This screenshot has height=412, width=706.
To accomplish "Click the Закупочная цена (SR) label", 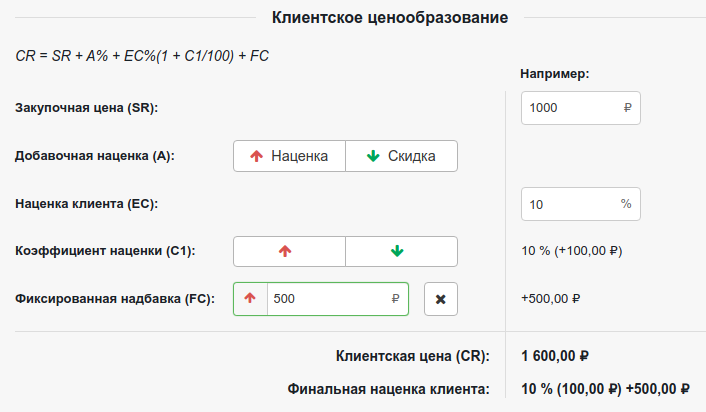I will pos(88,108).
